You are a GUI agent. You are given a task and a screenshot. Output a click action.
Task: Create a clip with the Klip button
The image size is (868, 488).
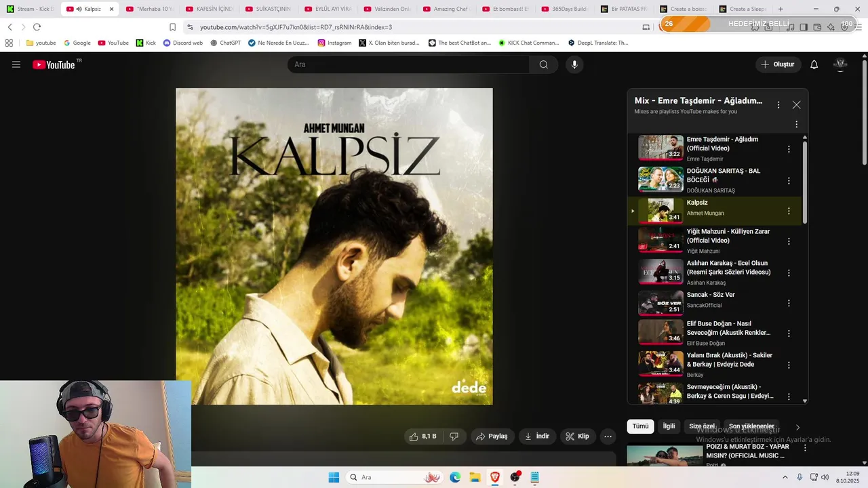pyautogui.click(x=578, y=436)
